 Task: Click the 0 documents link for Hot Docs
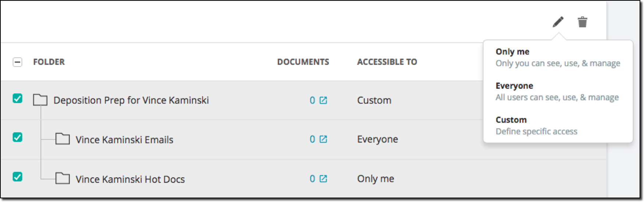pyautogui.click(x=312, y=179)
